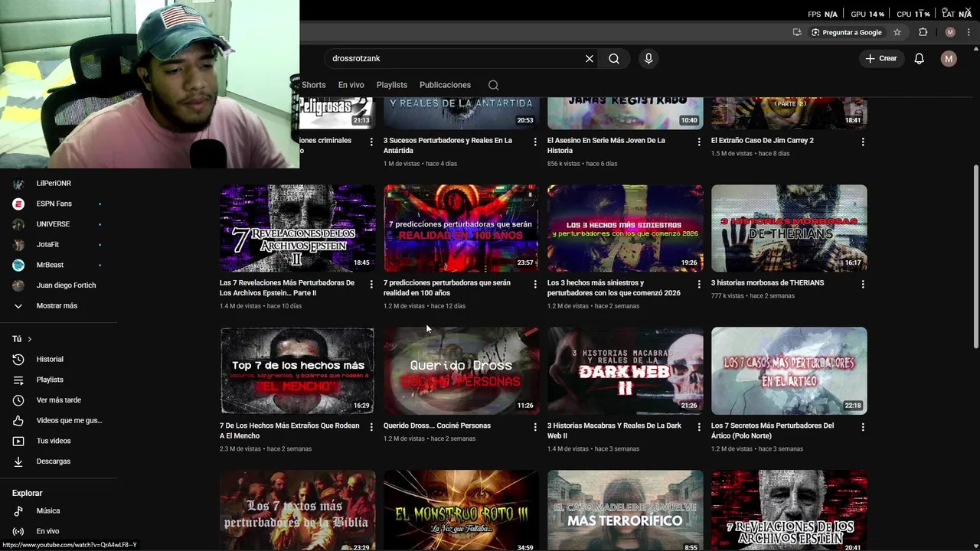Click the page vertical scrollbar thumb
This screenshot has width=980, height=551.
tap(975, 256)
